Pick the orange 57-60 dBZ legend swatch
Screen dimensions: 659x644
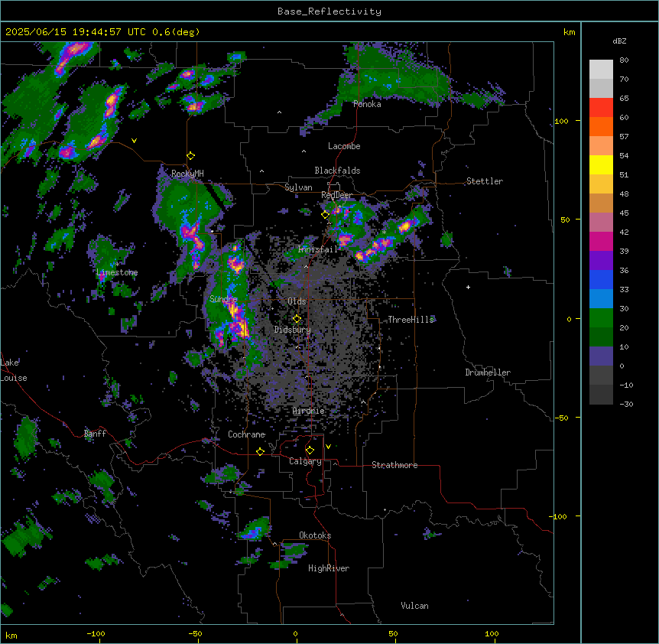click(x=601, y=126)
